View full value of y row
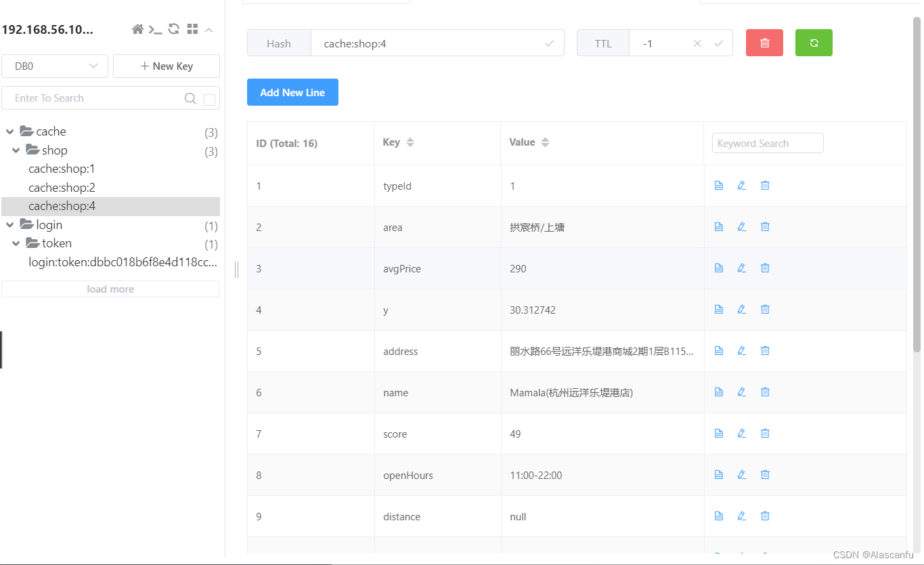The image size is (924, 565). tap(719, 309)
